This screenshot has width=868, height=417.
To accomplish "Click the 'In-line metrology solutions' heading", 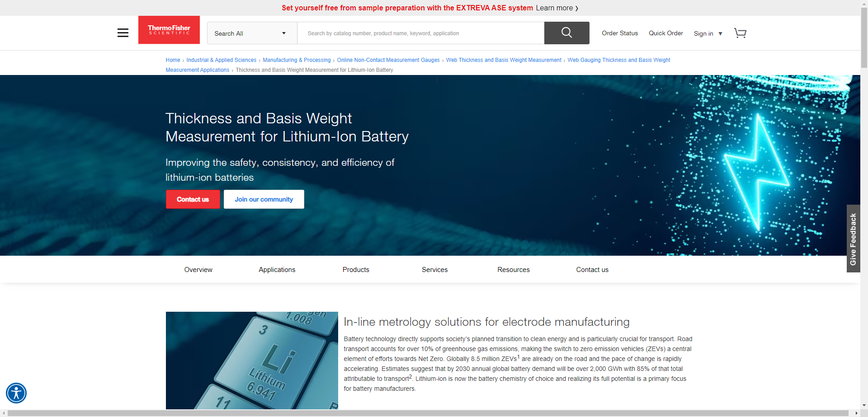I will 486,322.
